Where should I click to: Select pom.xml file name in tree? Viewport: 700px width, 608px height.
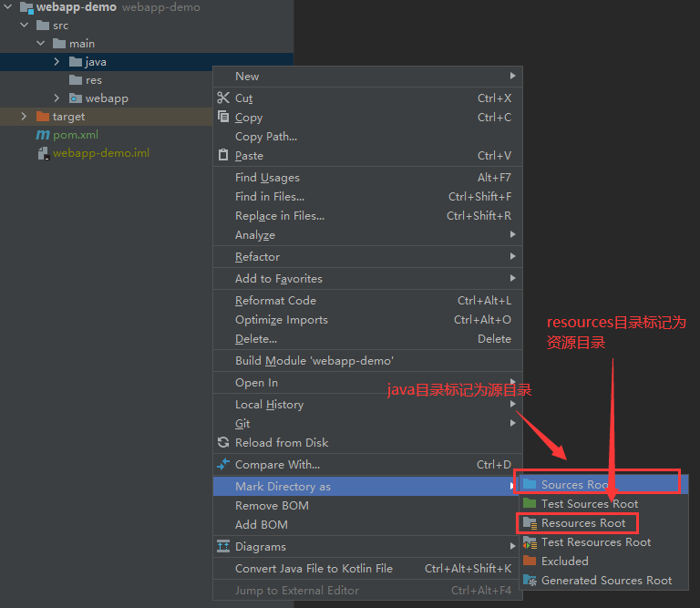(x=76, y=135)
